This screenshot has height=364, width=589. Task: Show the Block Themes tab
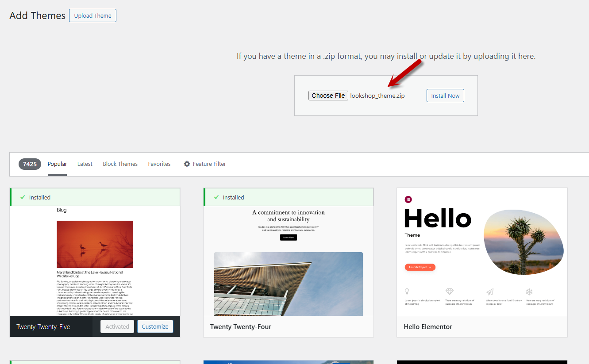coord(120,164)
